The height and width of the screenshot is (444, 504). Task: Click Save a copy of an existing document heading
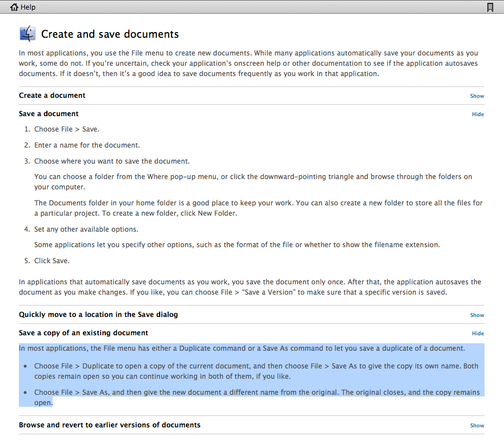coord(84,333)
